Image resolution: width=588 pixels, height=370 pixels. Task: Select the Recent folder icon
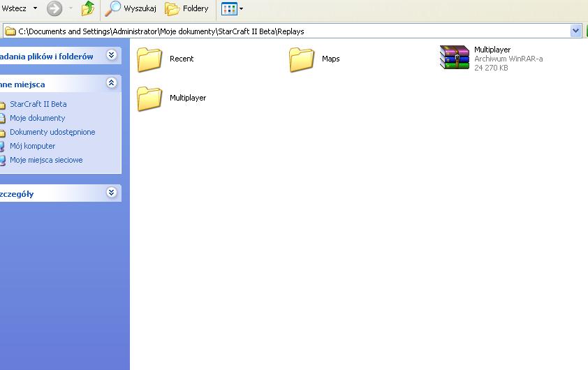point(149,59)
